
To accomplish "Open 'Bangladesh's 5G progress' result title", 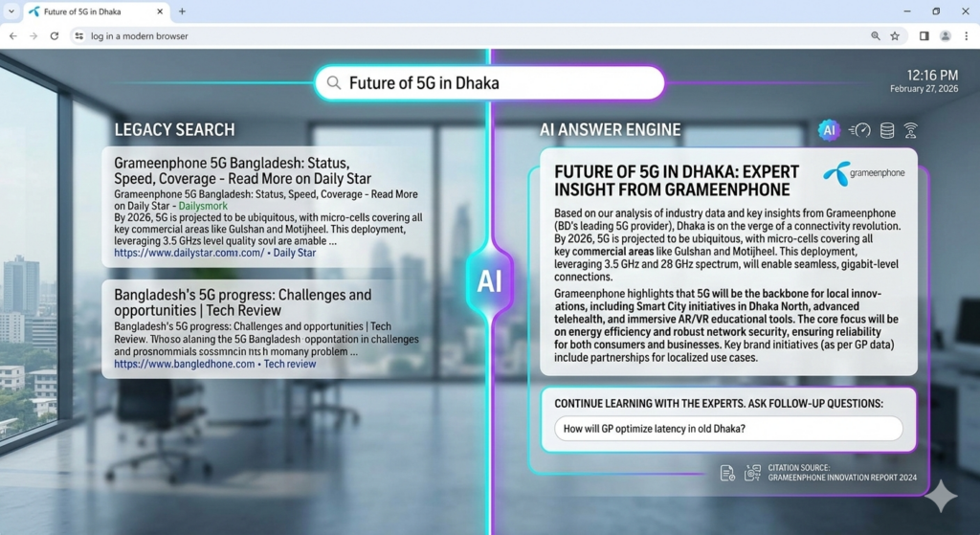I will tap(242, 302).
